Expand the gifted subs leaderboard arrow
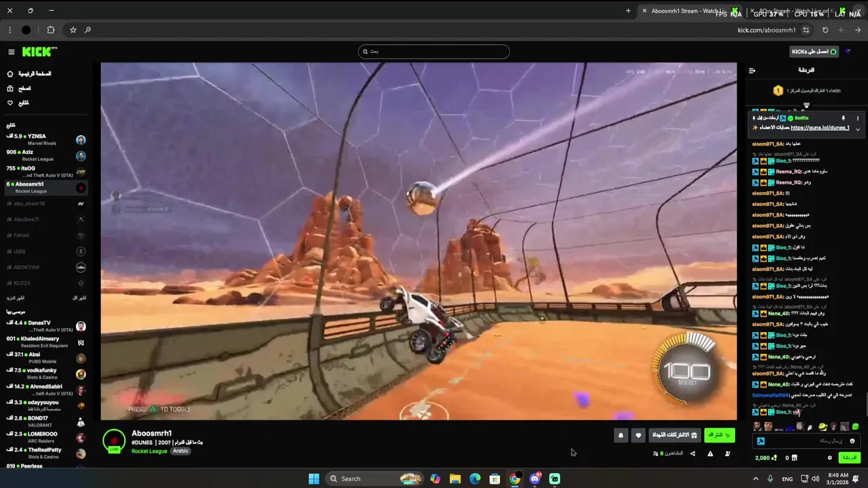Viewport: 868px width, 488px height. 806,106
